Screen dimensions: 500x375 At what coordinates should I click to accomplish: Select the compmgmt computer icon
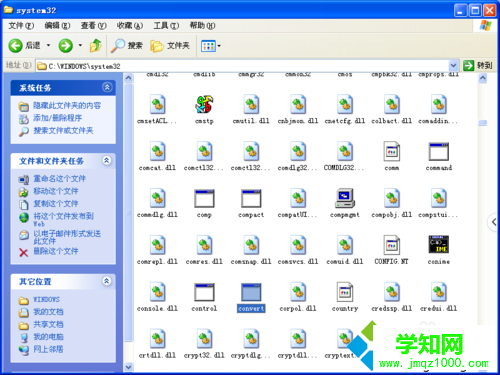pos(345,198)
